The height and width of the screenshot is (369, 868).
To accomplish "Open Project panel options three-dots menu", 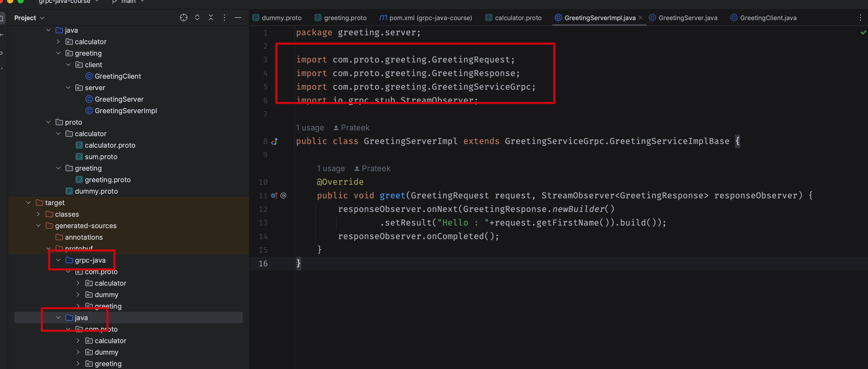I will (x=224, y=18).
